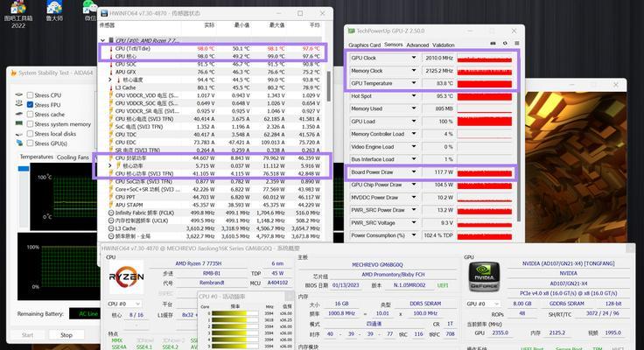644x350 pixels.
Task: Click the AMD Ryzen 7 7735H name field
Action: click(199, 263)
